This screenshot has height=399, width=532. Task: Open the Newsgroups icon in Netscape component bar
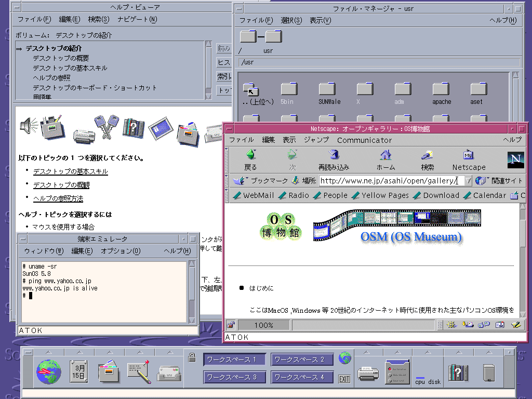[484, 325]
